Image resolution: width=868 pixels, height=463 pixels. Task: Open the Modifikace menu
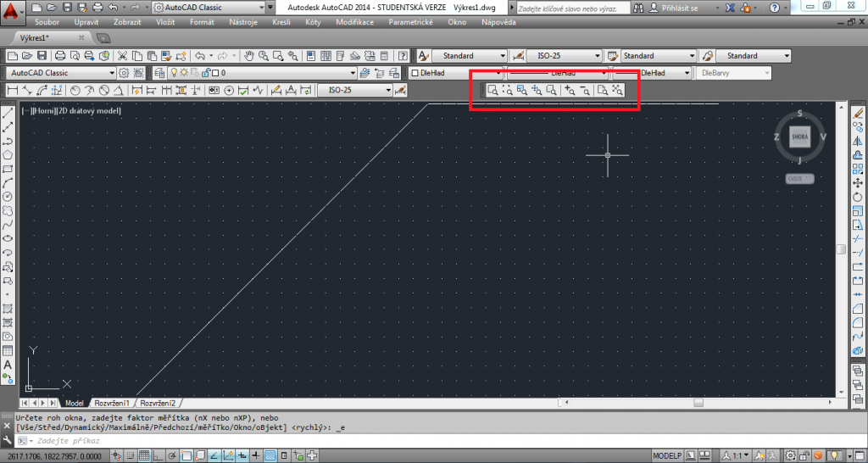(355, 22)
